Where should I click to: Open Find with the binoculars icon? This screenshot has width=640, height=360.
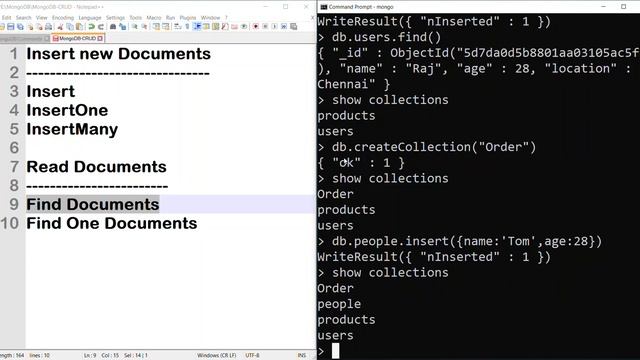[113, 27]
